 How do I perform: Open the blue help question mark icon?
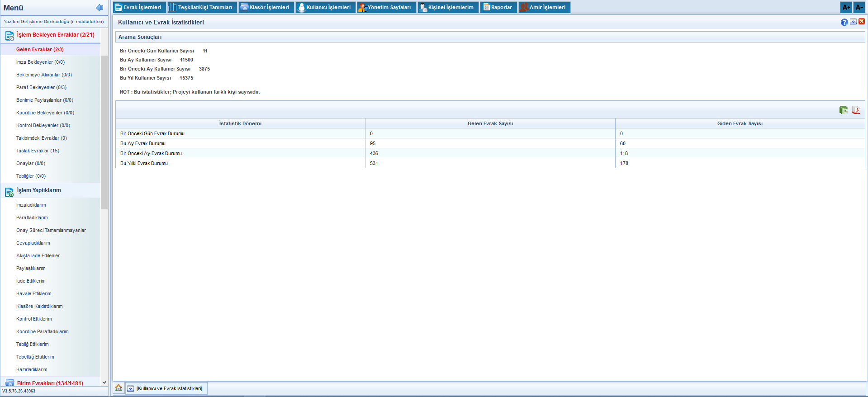[844, 22]
